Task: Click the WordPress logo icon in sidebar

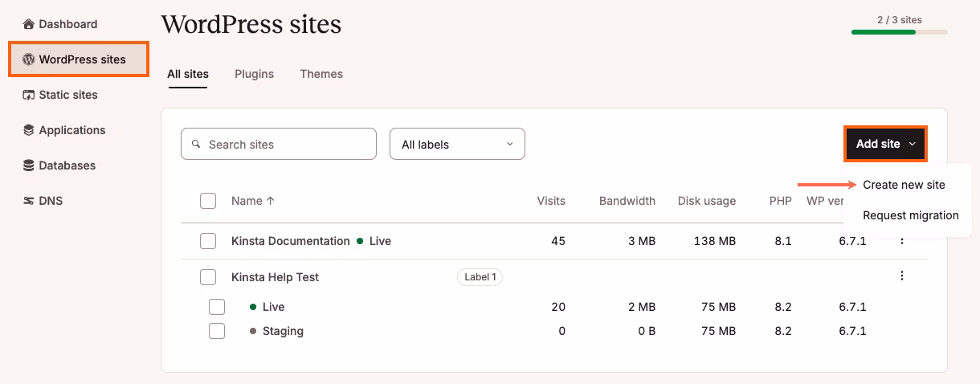Action: (x=29, y=59)
